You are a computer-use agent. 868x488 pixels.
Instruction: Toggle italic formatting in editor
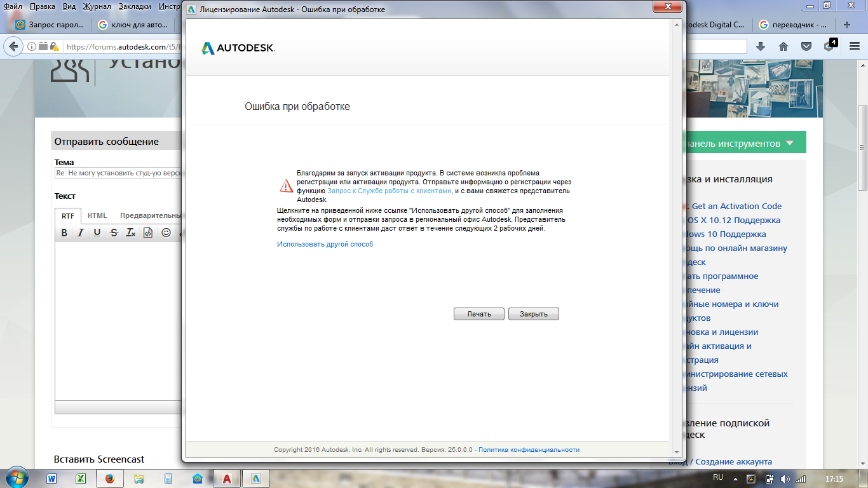click(x=81, y=233)
